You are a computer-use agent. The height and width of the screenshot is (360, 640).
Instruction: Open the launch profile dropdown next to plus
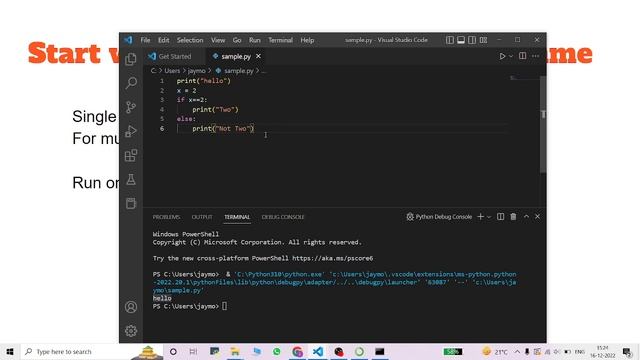click(x=489, y=217)
